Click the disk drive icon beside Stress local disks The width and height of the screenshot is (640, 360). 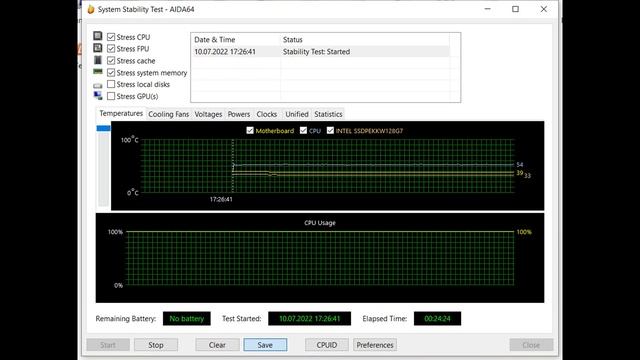click(x=98, y=85)
